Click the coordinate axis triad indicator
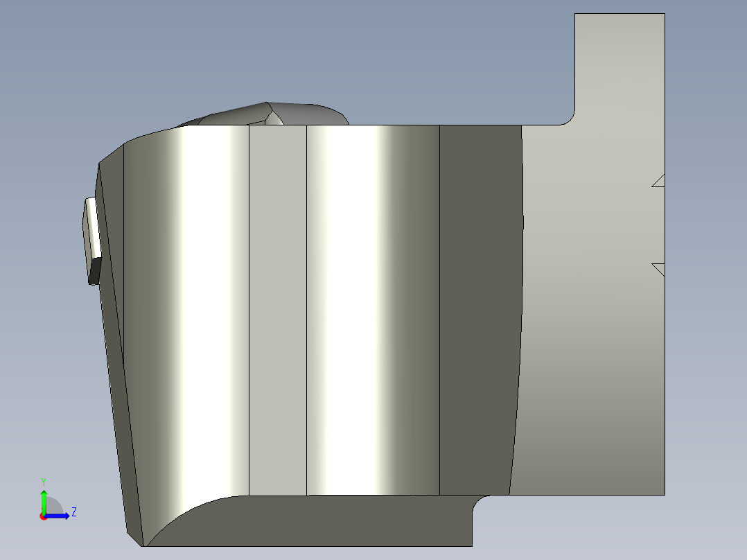The height and width of the screenshot is (560, 747). (58, 500)
